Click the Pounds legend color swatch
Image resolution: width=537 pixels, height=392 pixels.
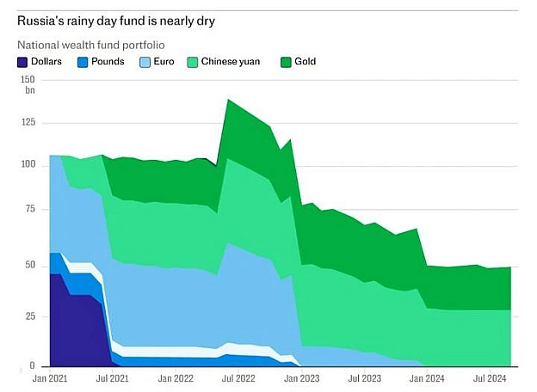(x=83, y=62)
